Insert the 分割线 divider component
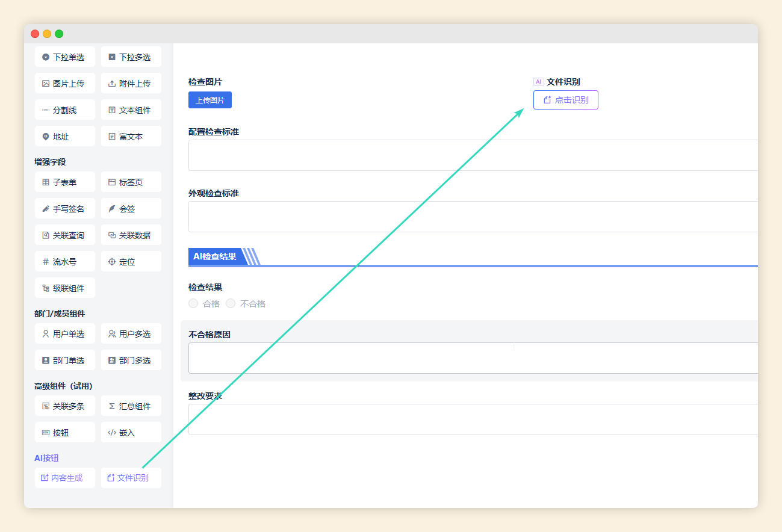Viewport: 782px width, 532px height. (65, 110)
